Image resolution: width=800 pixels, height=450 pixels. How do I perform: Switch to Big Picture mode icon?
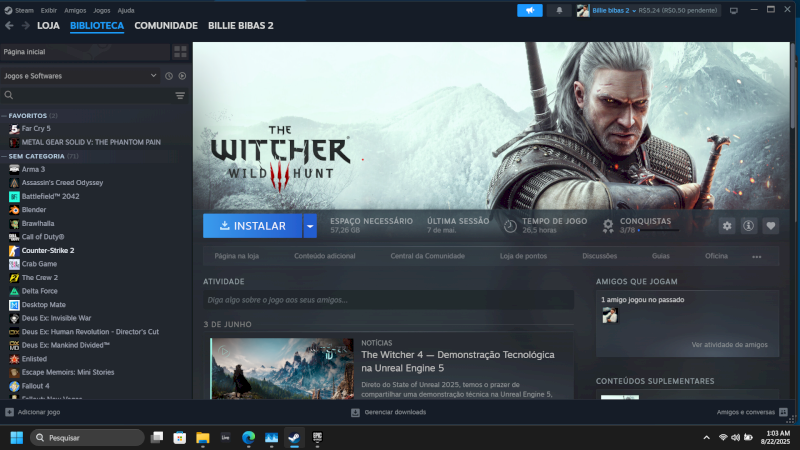point(734,10)
